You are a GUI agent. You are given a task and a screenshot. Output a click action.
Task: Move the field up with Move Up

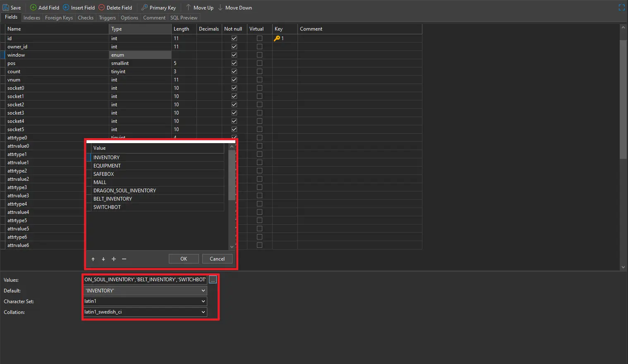(188, 7)
